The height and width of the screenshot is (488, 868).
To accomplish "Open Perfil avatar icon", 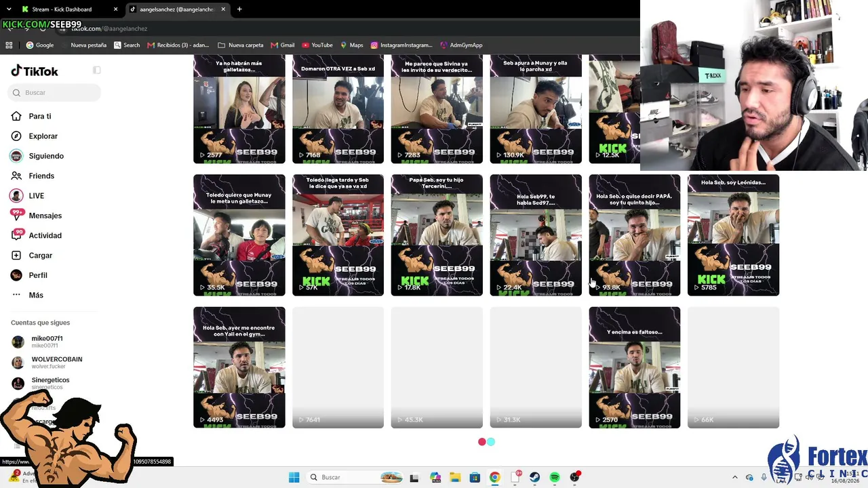I will 16,275.
